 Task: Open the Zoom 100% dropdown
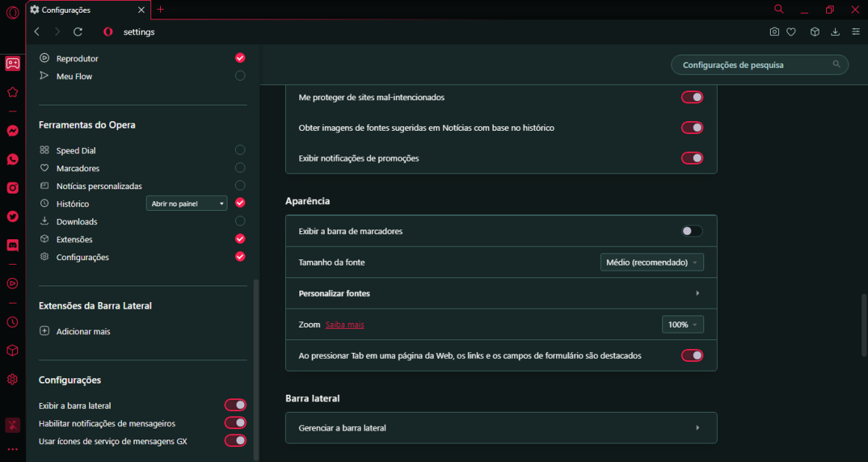click(682, 324)
